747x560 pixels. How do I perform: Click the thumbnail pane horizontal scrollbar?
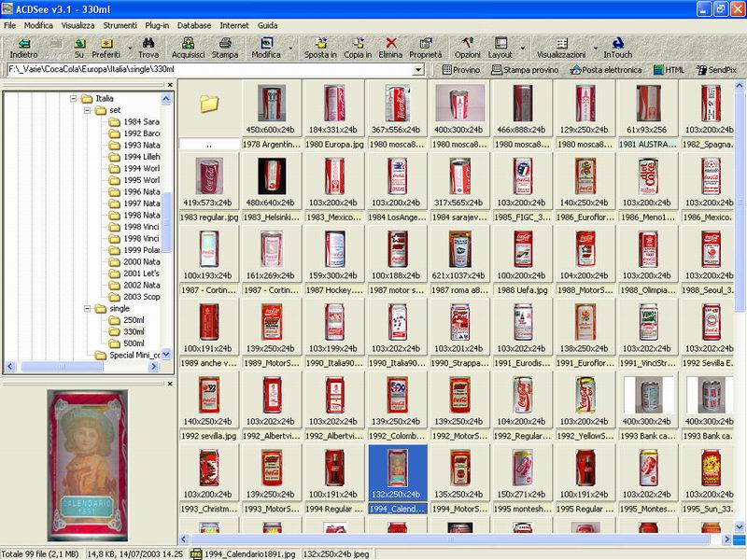click(x=453, y=539)
